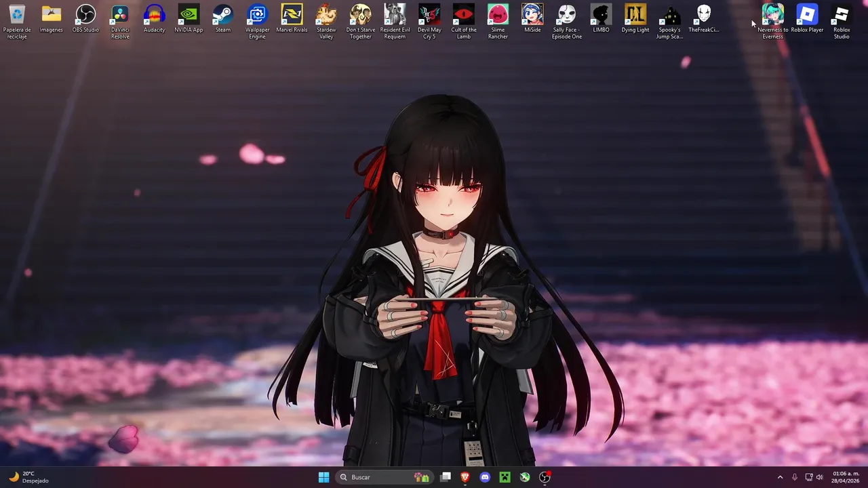Select the Dying Light desktop shortcut

click(x=635, y=18)
